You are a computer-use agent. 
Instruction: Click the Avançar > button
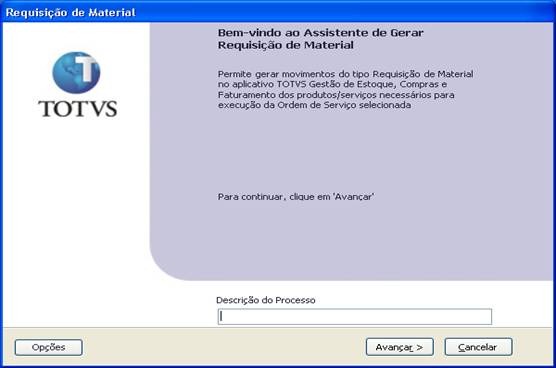pyautogui.click(x=400, y=347)
